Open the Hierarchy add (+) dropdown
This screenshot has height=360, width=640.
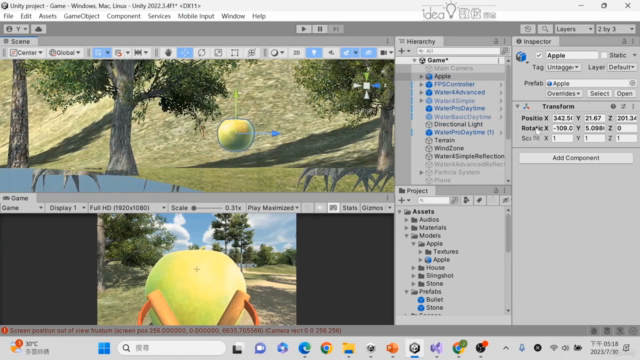click(404, 51)
